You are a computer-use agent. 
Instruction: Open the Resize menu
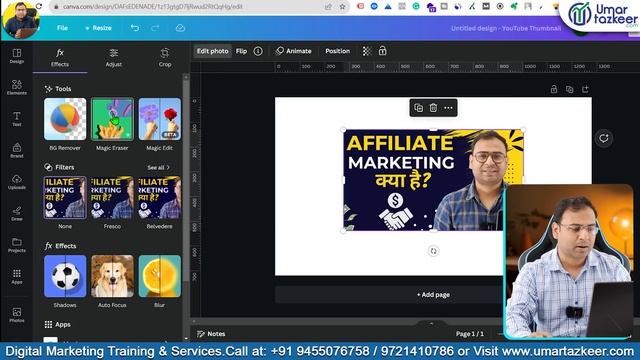pos(98,28)
